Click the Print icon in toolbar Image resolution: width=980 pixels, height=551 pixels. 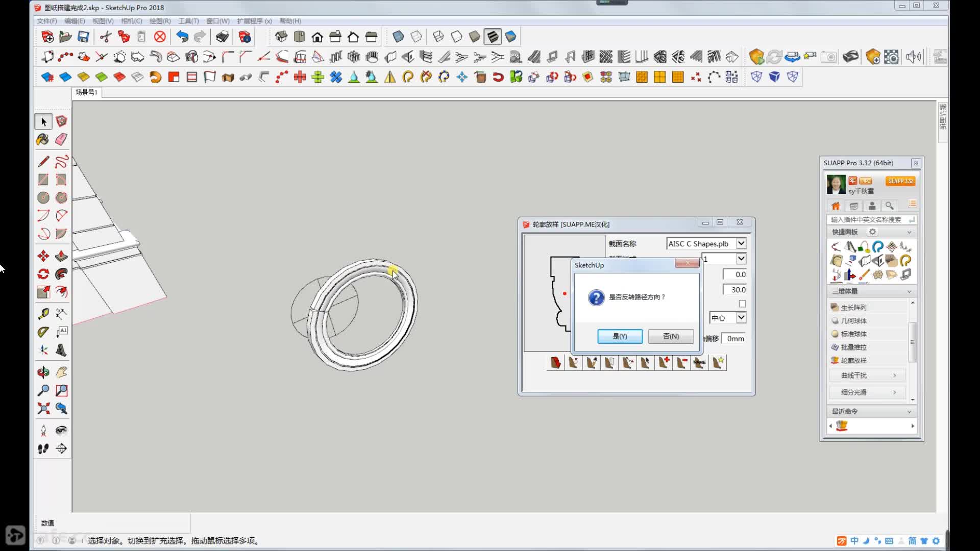(x=222, y=37)
